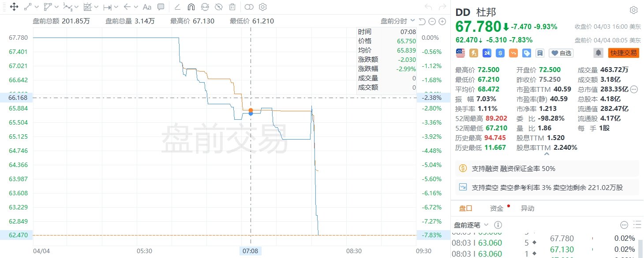Image resolution: width=644 pixels, height=258 pixels.
Task: Switch to the 资金 tab
Action: (497, 209)
